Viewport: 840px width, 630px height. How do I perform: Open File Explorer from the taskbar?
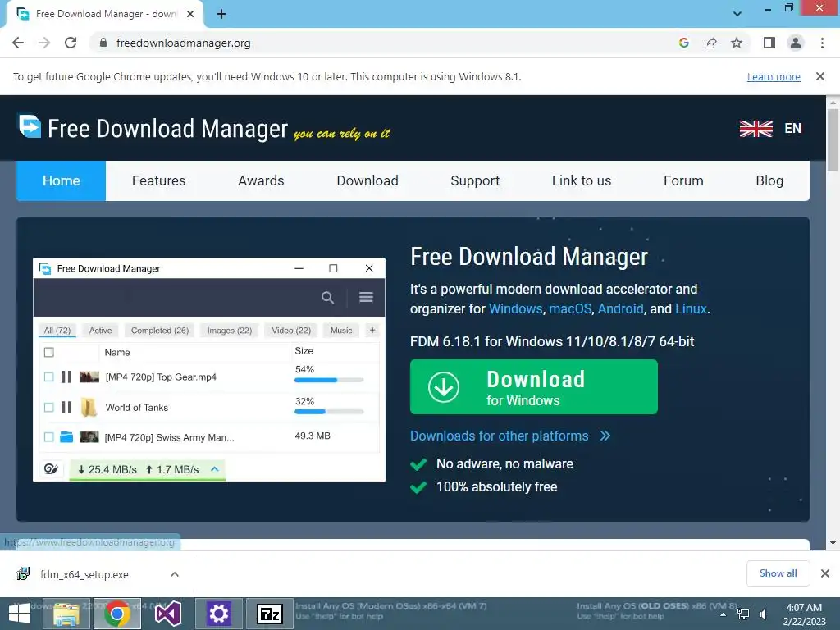[x=66, y=614]
